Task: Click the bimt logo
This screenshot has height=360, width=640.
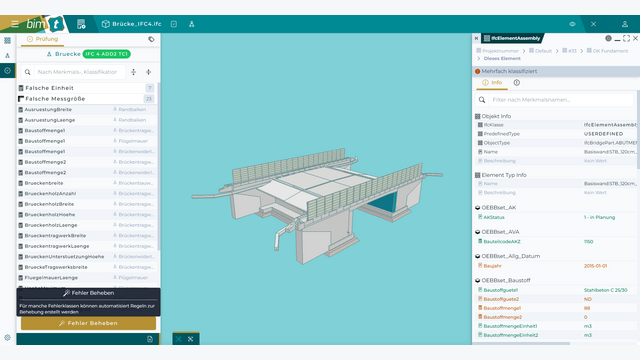Action: [x=45, y=24]
